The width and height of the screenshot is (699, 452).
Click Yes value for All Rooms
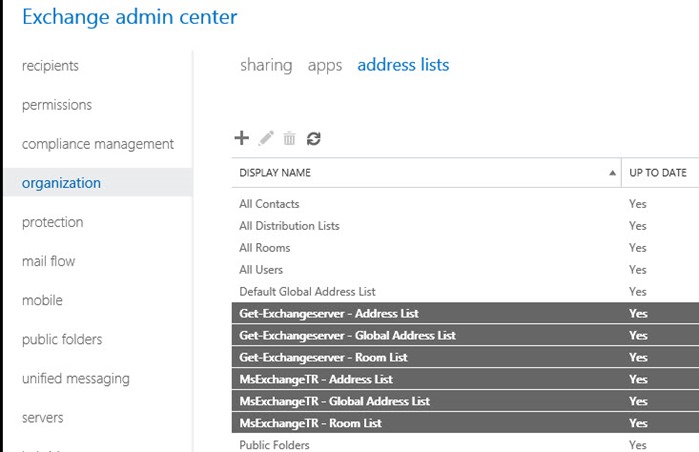click(x=638, y=248)
